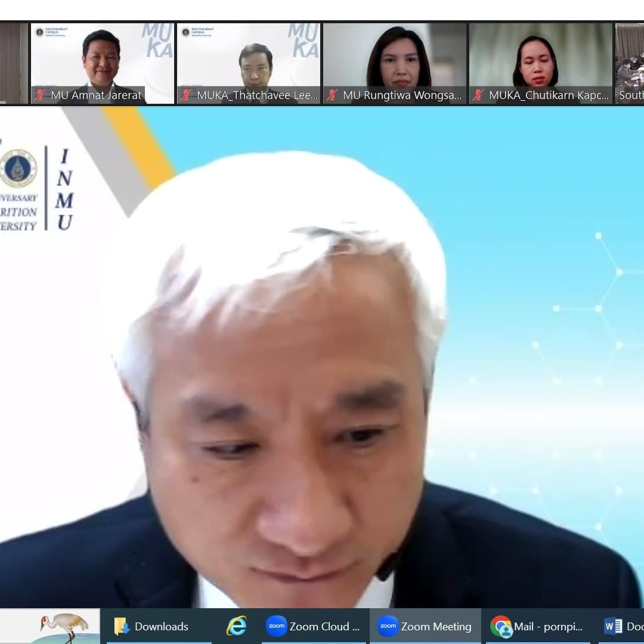Select the South participant tile at right edge
This screenshot has height=644, width=644.
click(630, 63)
